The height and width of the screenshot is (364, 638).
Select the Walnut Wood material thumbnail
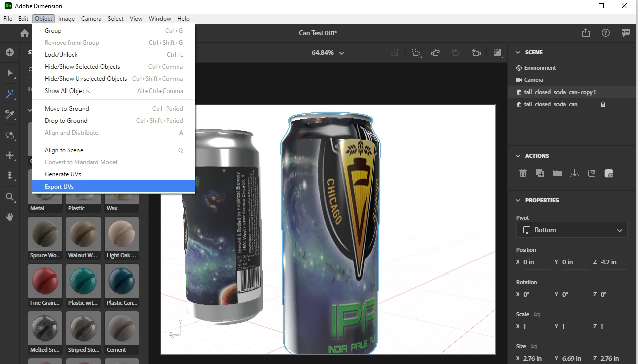point(84,238)
